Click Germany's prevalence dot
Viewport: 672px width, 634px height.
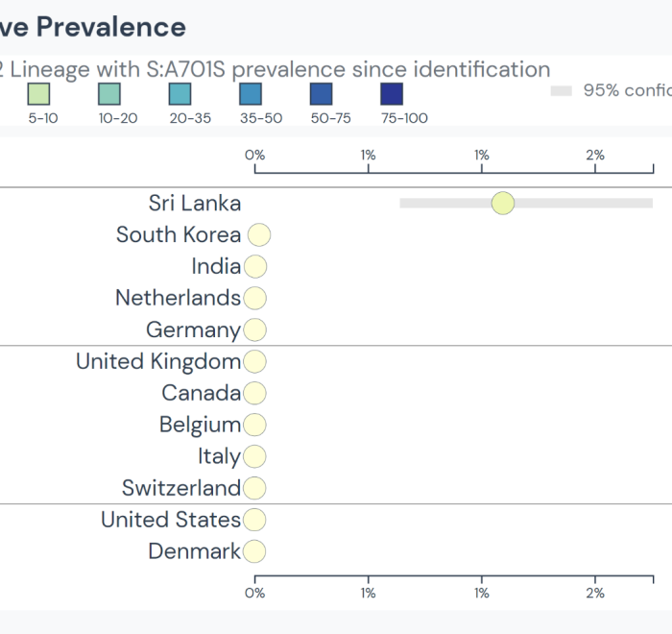(x=254, y=329)
